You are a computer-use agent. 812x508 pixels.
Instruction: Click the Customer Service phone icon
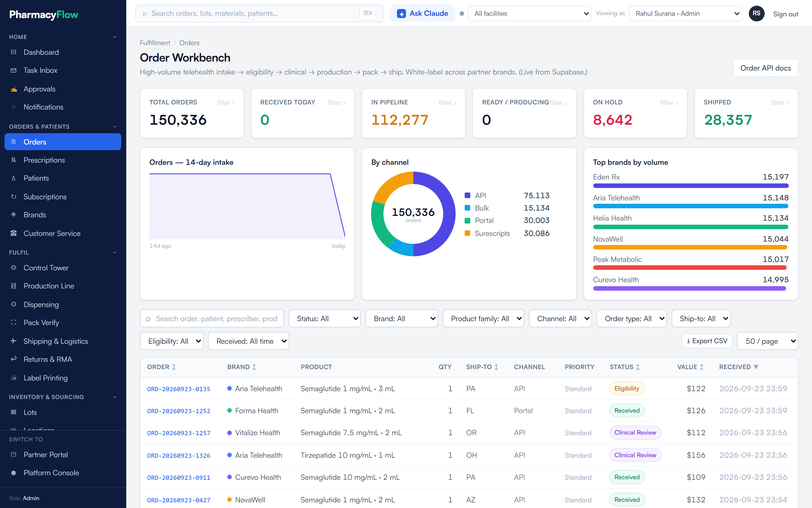coord(14,233)
